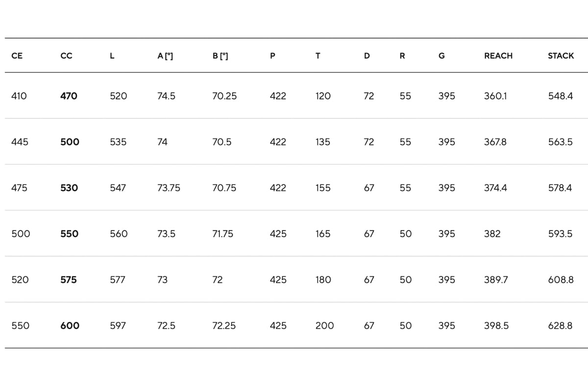Click the L value 577

118,280
